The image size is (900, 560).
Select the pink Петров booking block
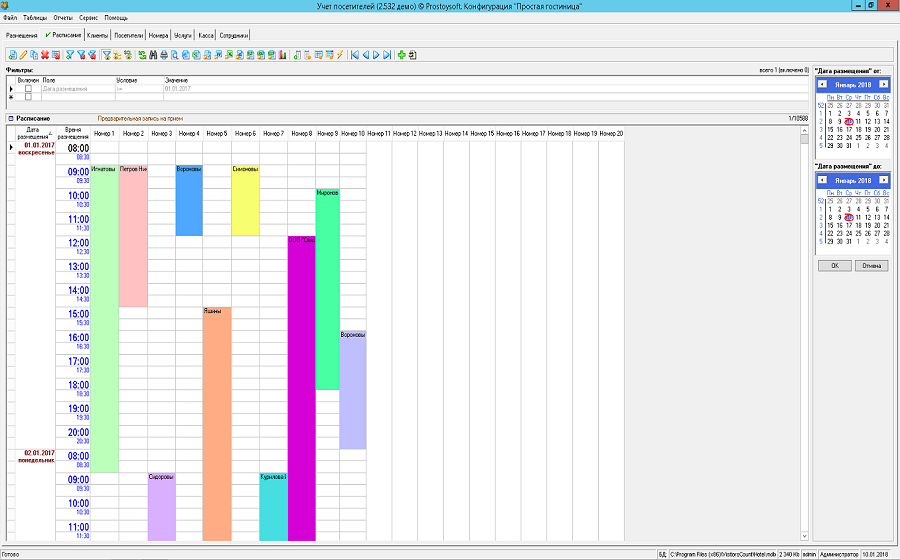133,236
